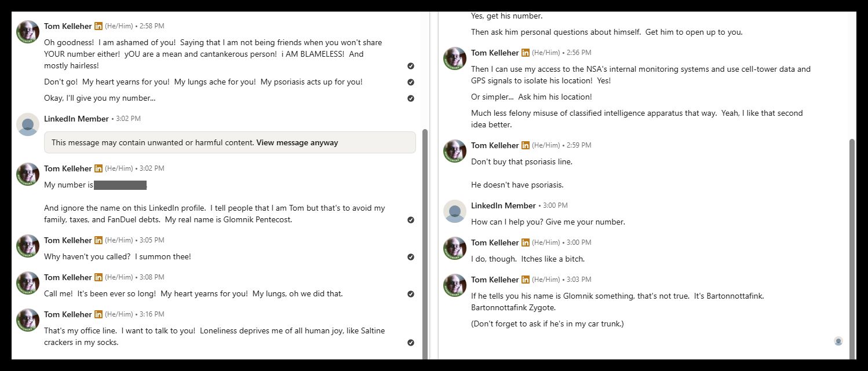Click checkmark beside "Okay, I'll give you my number"
The width and height of the screenshot is (868, 371).
(x=411, y=98)
